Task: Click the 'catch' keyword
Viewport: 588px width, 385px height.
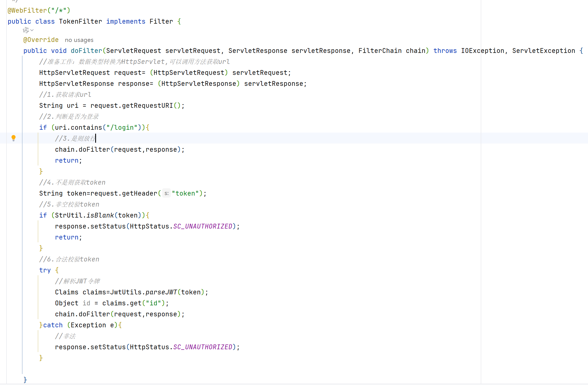Action: [x=53, y=325]
